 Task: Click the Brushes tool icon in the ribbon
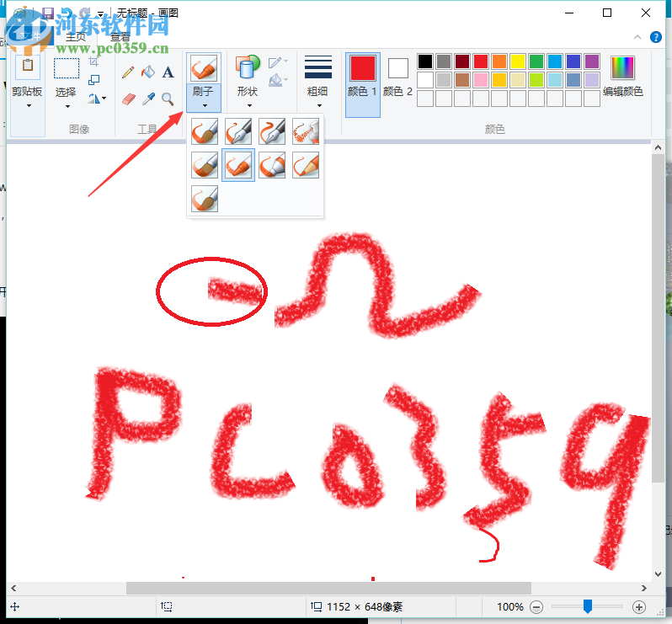(204, 67)
